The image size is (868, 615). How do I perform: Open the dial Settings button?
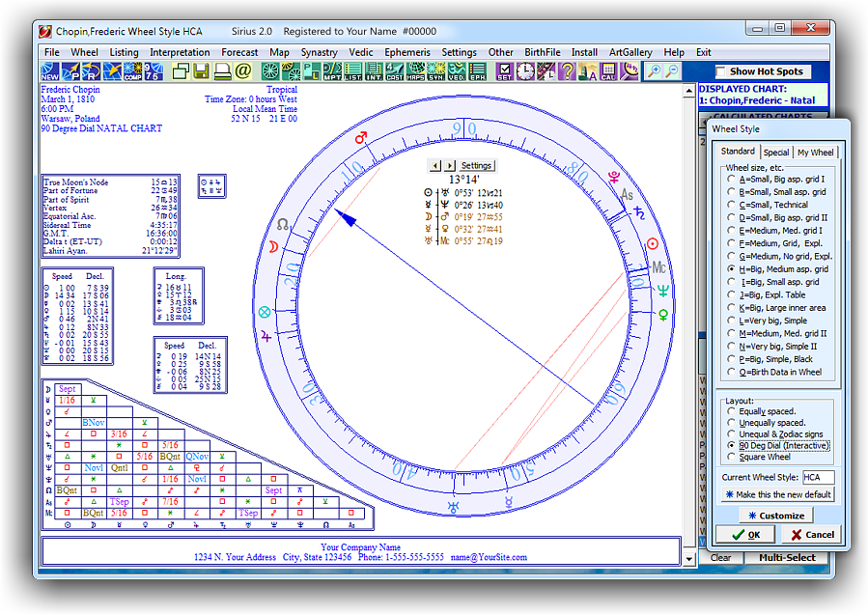click(x=476, y=165)
